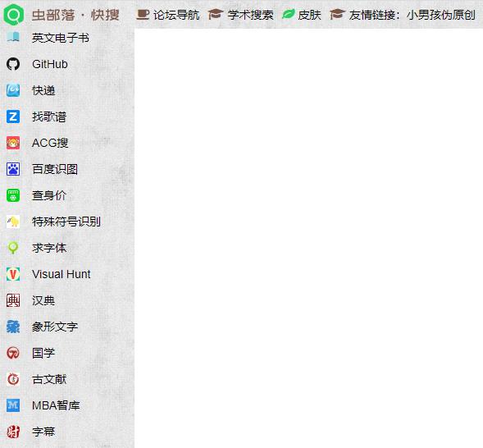Click the Baidu paw 百度识图 icon
The image size is (483, 448).
click(13, 169)
